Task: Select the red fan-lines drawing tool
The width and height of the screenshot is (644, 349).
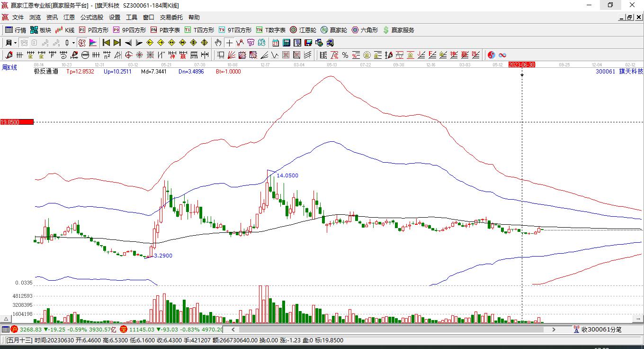Action: pos(232,55)
